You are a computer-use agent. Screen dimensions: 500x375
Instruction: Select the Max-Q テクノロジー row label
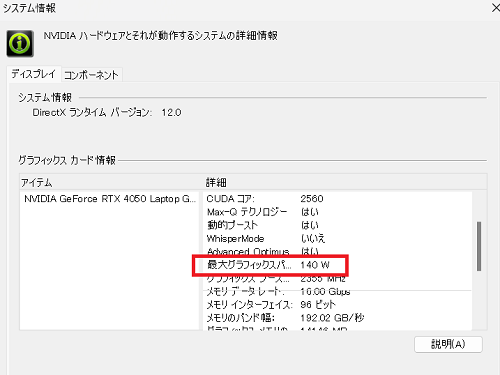pos(247,212)
